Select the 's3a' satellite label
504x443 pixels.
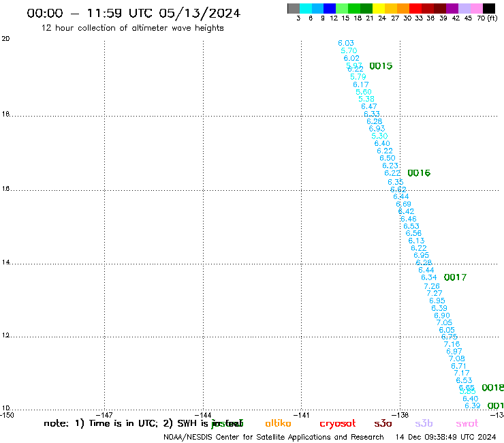click(383, 423)
